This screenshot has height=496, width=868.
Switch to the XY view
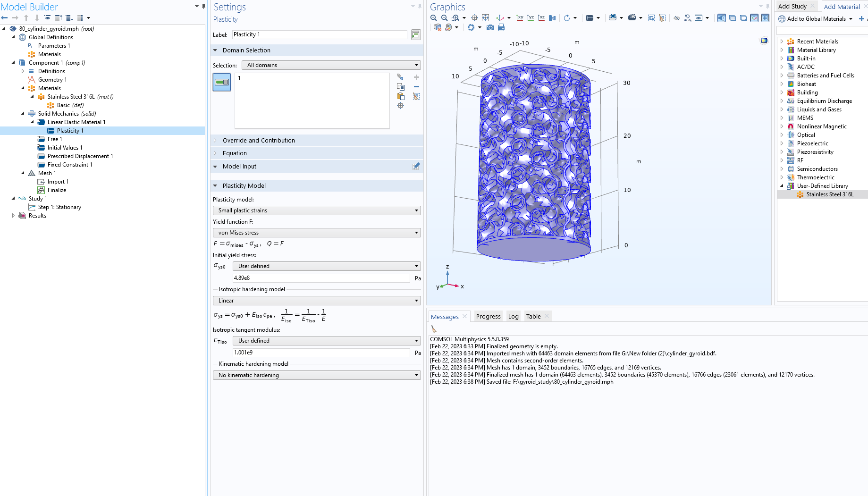[520, 18]
